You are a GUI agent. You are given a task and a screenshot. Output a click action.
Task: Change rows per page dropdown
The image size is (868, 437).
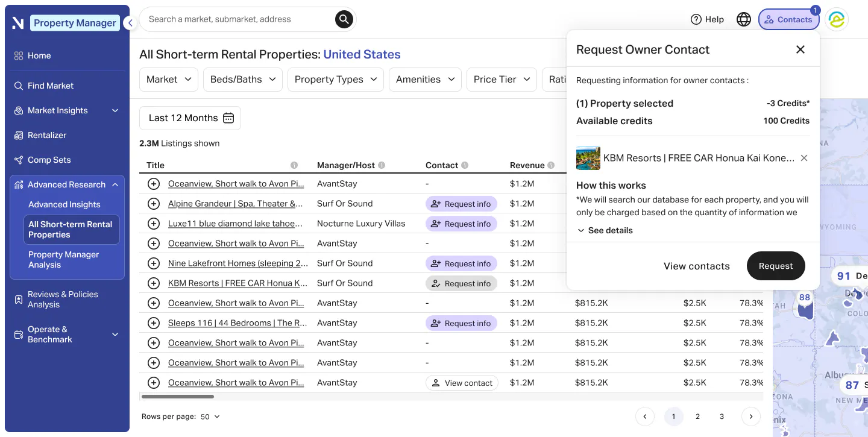[x=210, y=417]
